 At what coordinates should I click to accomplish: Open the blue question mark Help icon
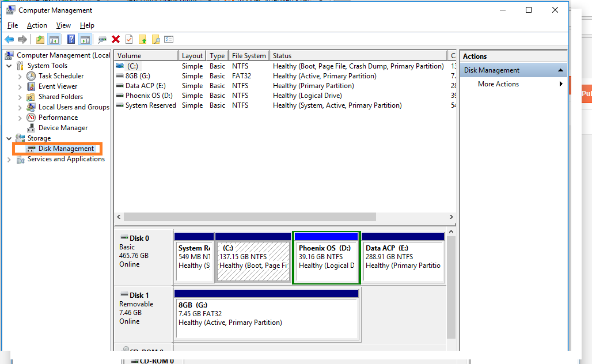click(71, 39)
